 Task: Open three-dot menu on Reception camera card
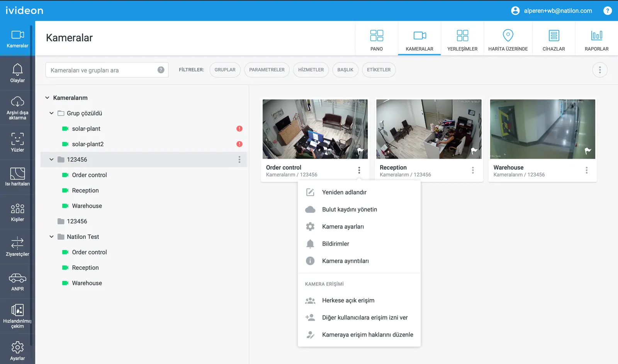click(473, 170)
